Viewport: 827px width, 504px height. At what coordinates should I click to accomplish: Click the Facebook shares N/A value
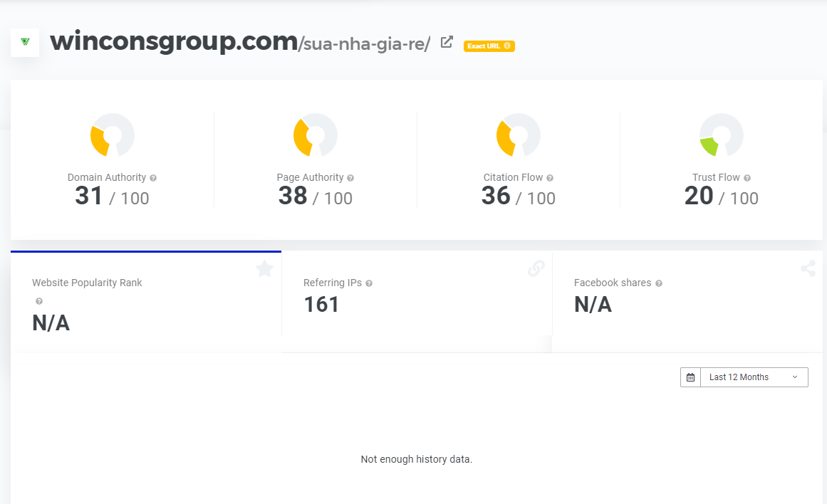(593, 305)
